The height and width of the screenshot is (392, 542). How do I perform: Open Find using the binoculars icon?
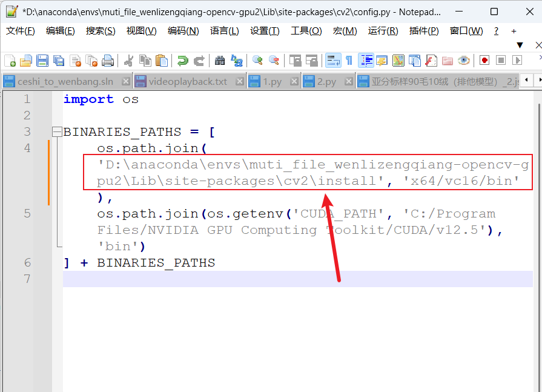point(220,60)
